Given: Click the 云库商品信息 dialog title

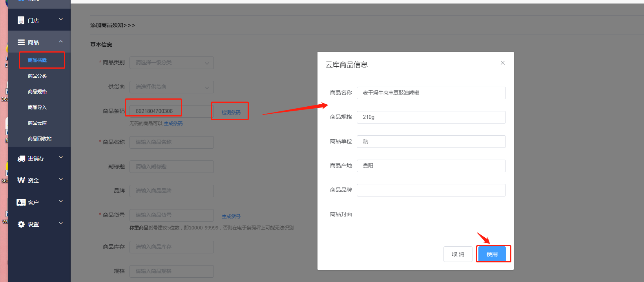Looking at the screenshot, I should coord(347,65).
